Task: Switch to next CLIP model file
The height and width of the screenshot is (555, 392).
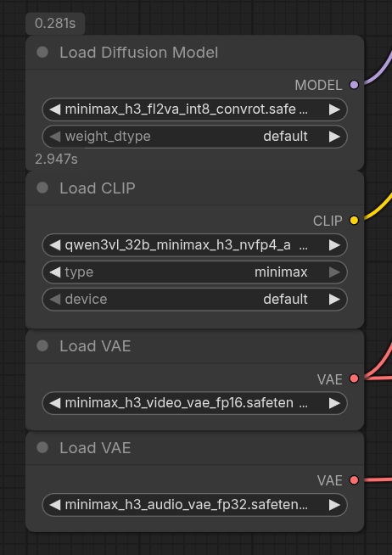Action: [x=334, y=245]
